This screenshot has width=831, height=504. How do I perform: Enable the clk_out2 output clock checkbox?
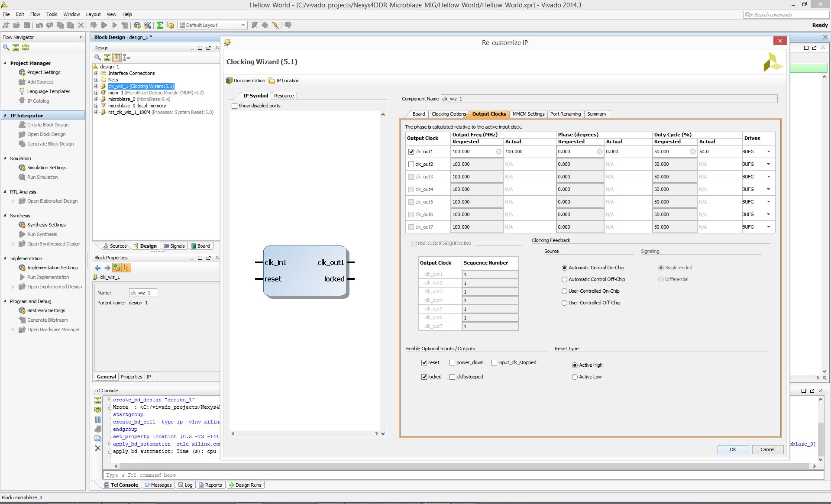click(x=411, y=164)
